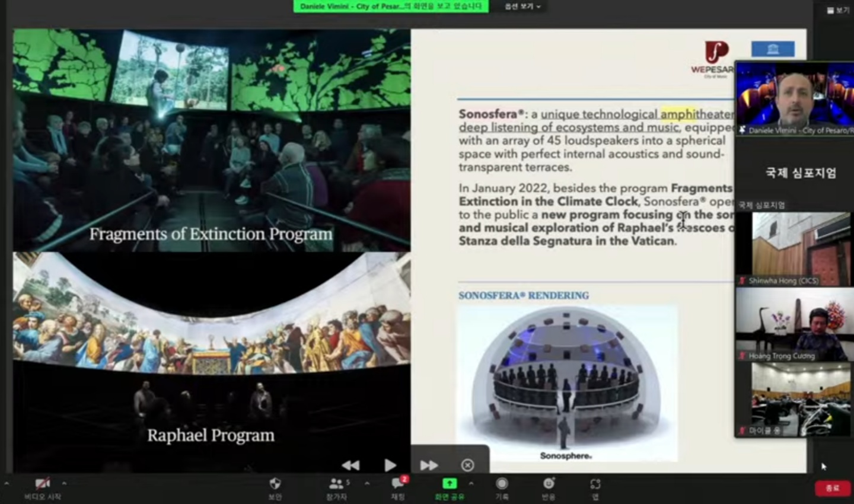The image size is (854, 504).
Task: Expand share screen options arrow
Action: pyautogui.click(x=471, y=483)
